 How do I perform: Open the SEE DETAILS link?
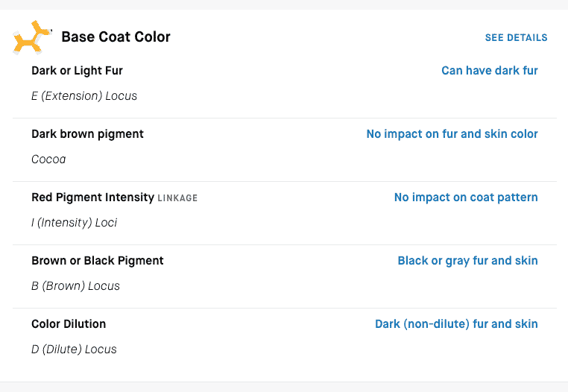click(x=517, y=38)
